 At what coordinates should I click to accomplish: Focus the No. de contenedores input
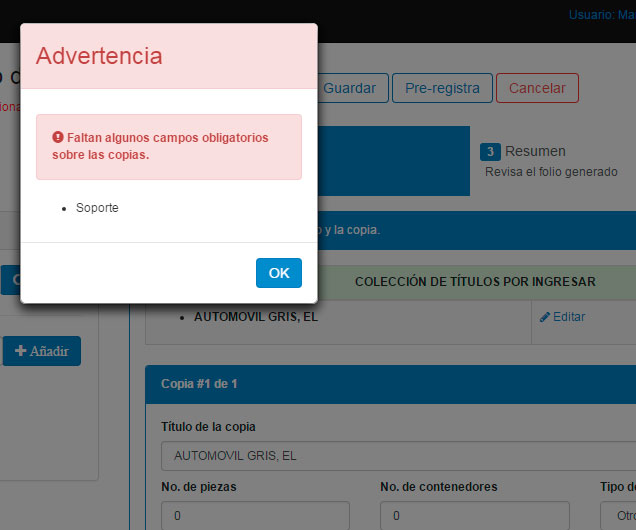pos(474,516)
